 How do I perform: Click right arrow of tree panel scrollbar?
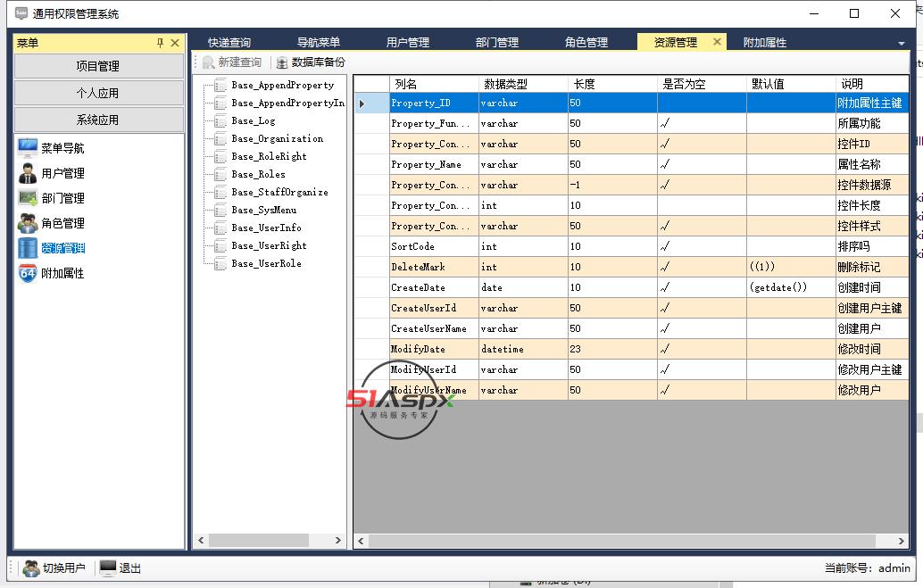338,540
